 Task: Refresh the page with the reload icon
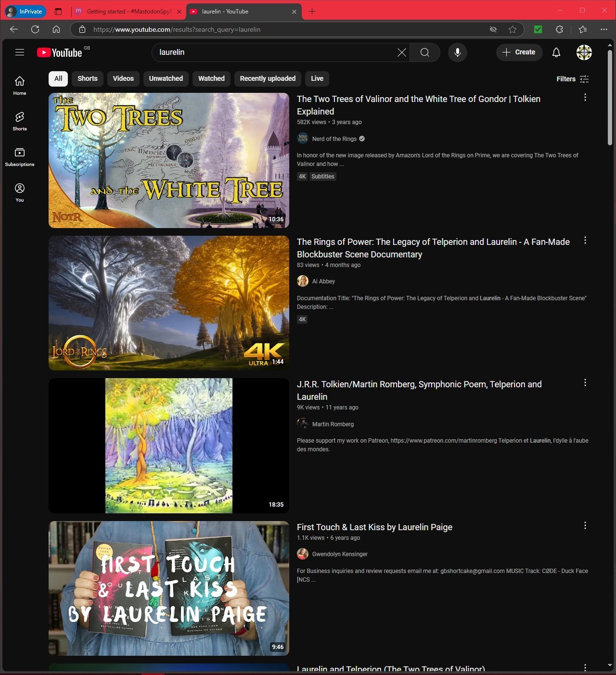click(x=35, y=29)
